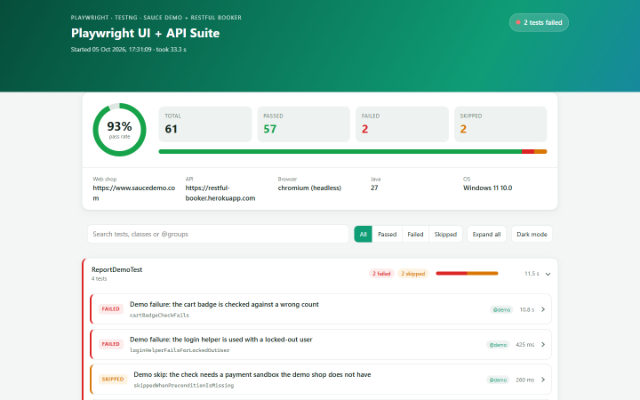Image resolution: width=640 pixels, height=400 pixels.
Task: Click the @demo tag on payment sandbox test
Action: tap(498, 380)
